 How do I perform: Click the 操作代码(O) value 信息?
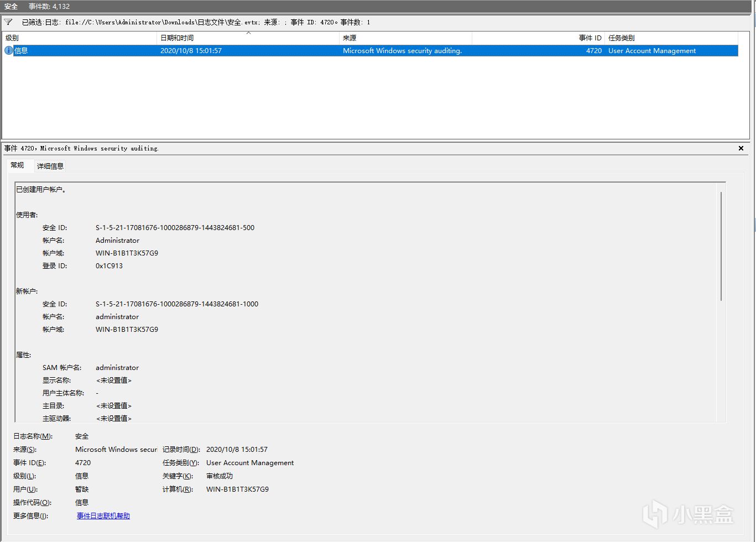82,503
